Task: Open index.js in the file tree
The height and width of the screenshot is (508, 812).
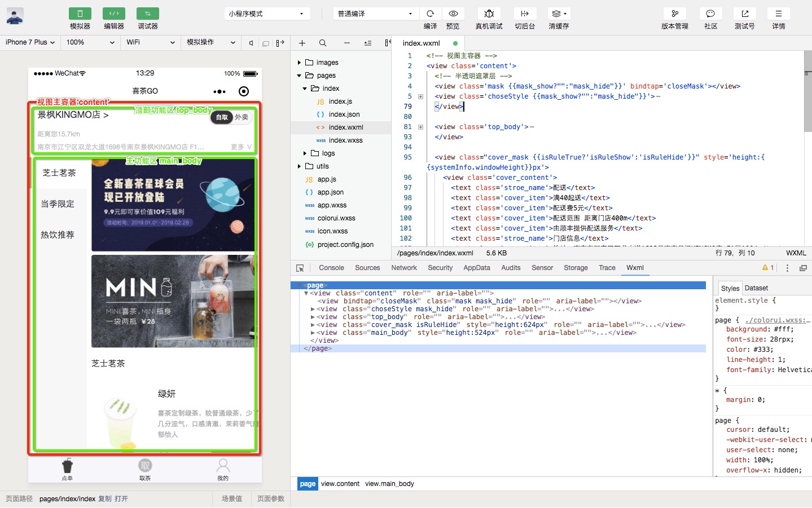Action: pyautogui.click(x=340, y=101)
